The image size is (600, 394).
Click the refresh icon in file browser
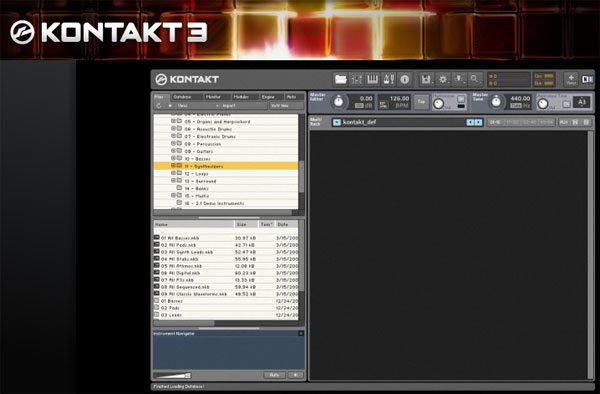click(159, 106)
